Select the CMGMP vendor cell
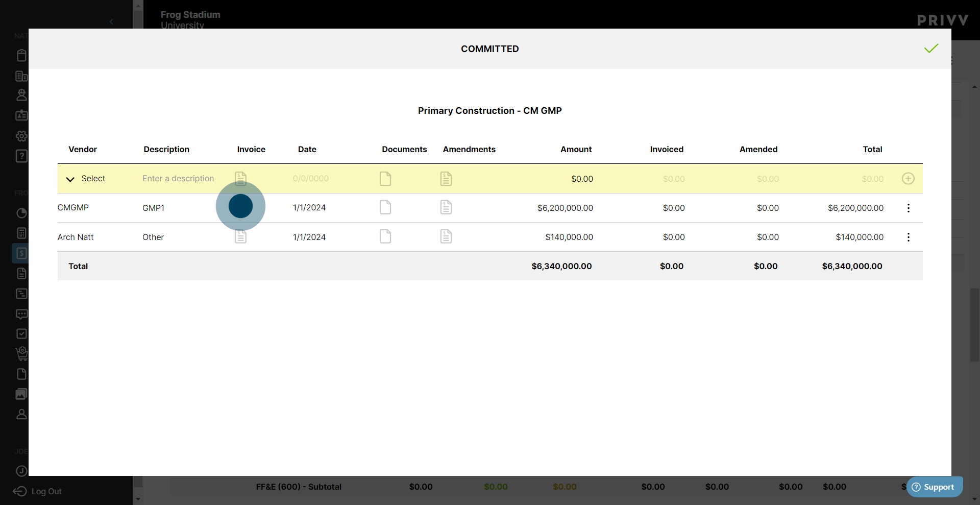Image resolution: width=980 pixels, height=505 pixels. [73, 207]
